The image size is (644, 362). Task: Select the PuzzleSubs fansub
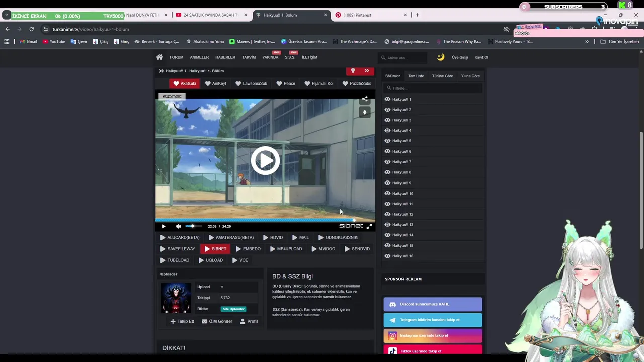point(357,84)
